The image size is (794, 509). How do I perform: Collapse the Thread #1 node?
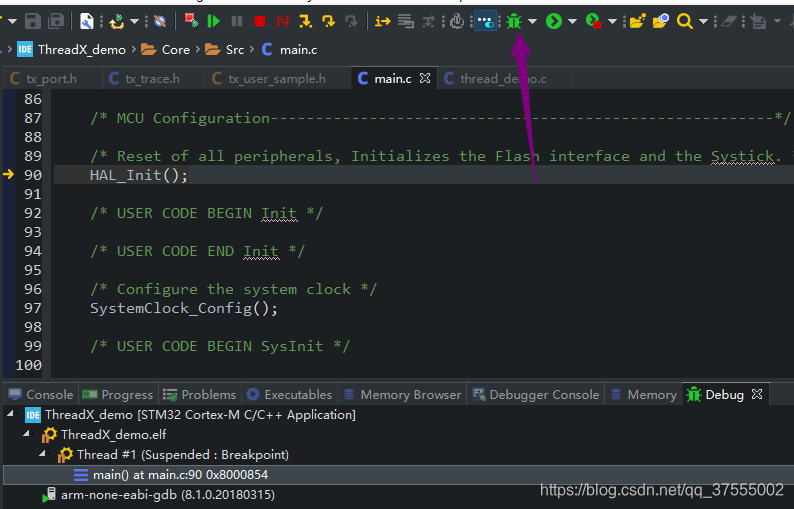(x=43, y=454)
